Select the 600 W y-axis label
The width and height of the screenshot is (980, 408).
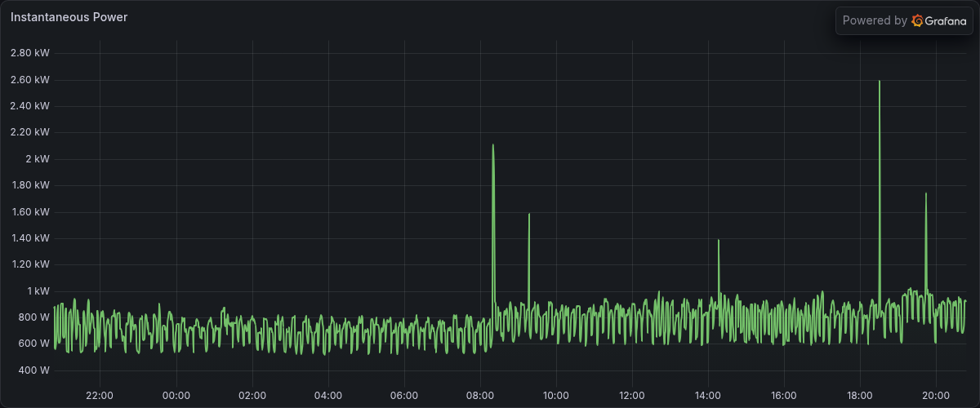click(x=34, y=344)
